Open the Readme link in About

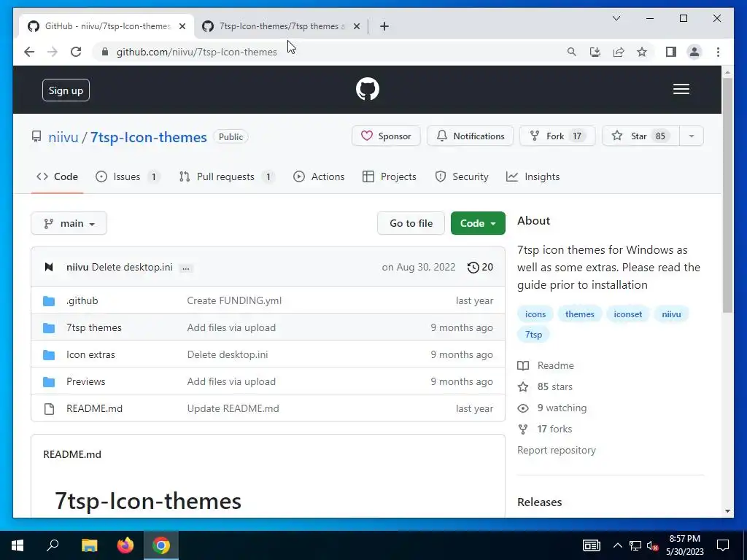pyautogui.click(x=546, y=366)
